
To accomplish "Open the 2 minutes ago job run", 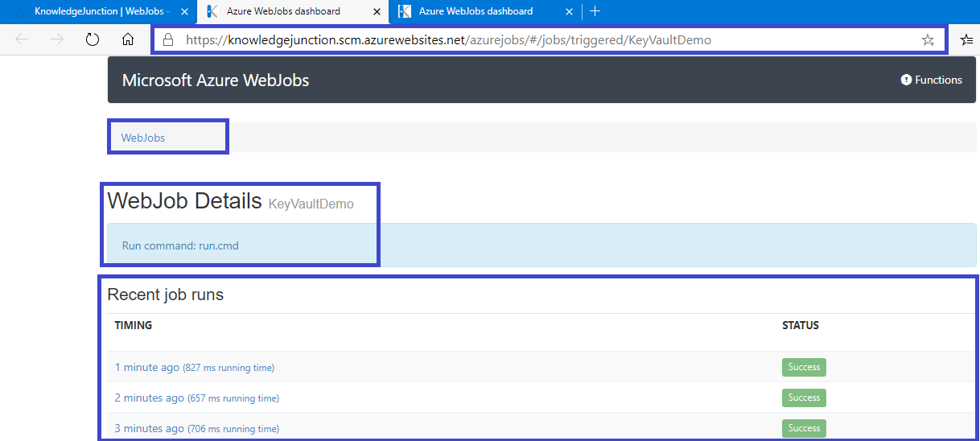I will tap(197, 398).
